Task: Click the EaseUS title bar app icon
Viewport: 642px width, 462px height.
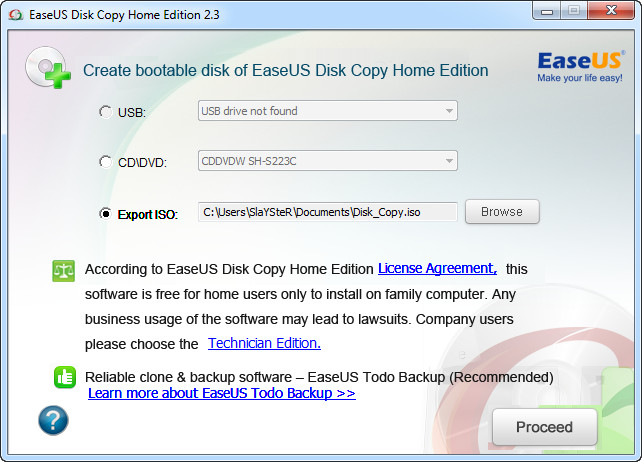Action: tap(16, 15)
